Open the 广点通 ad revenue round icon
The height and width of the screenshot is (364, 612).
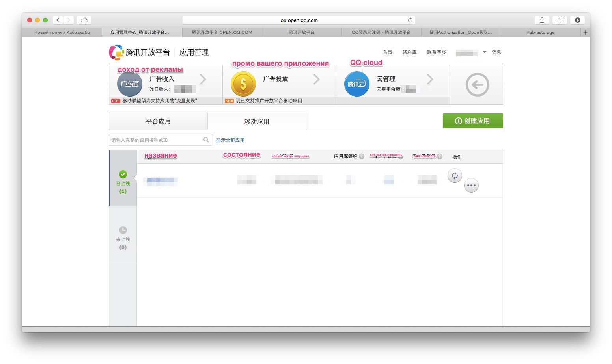coord(130,84)
